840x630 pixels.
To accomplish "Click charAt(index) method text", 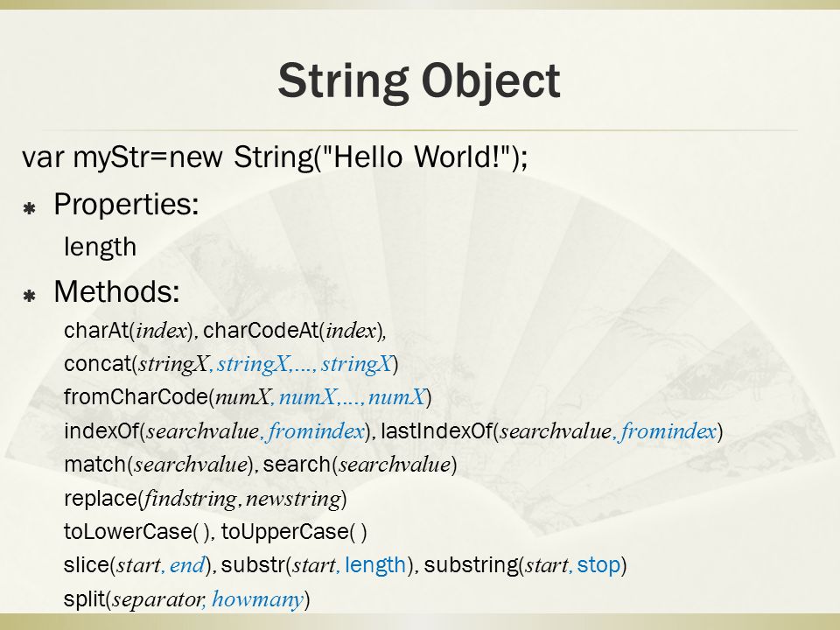I will point(128,331).
